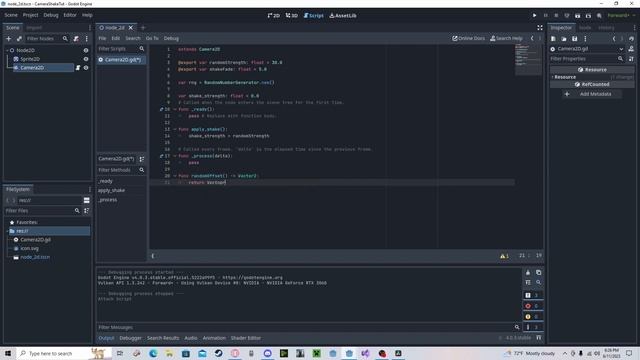Open Scene dock extra options menu

pyautogui.click(x=87, y=38)
